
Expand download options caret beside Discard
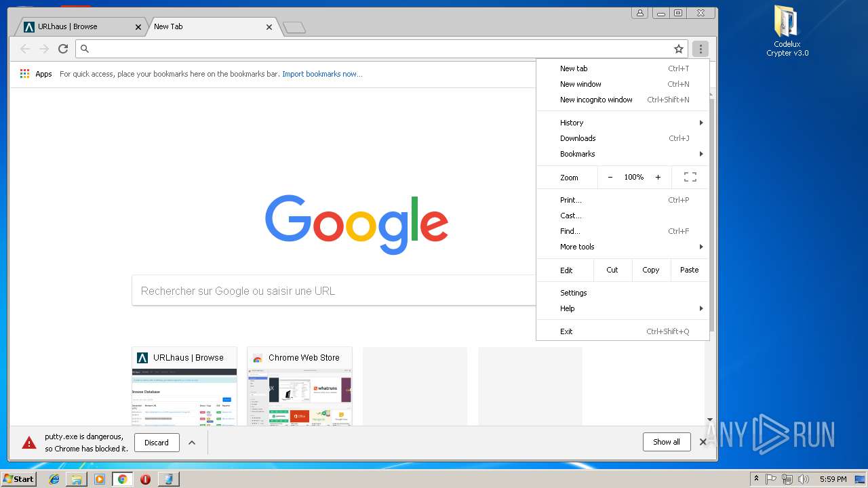point(192,443)
